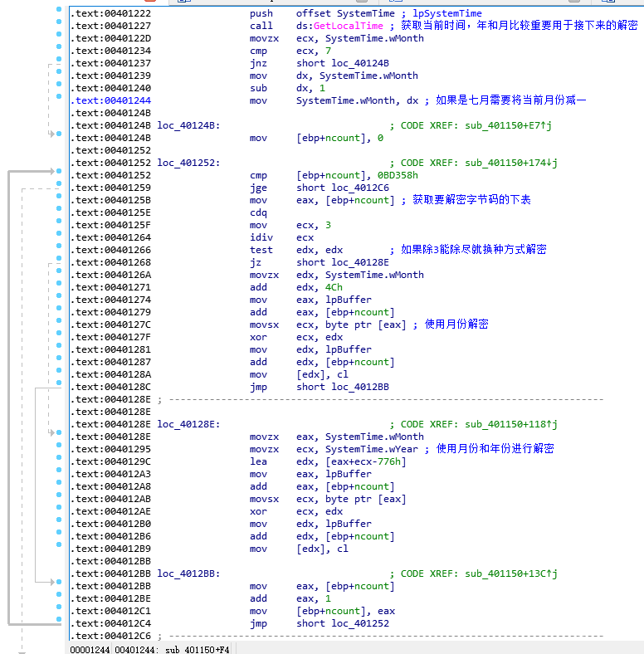Toggle breakpoint dot beside address 00401227
Image resolution: width=644 pixels, height=654 pixels.
tap(59, 22)
